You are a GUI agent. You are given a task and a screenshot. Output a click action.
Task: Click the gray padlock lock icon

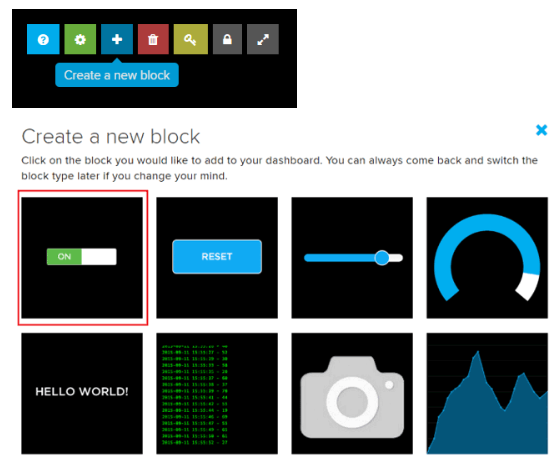227,39
